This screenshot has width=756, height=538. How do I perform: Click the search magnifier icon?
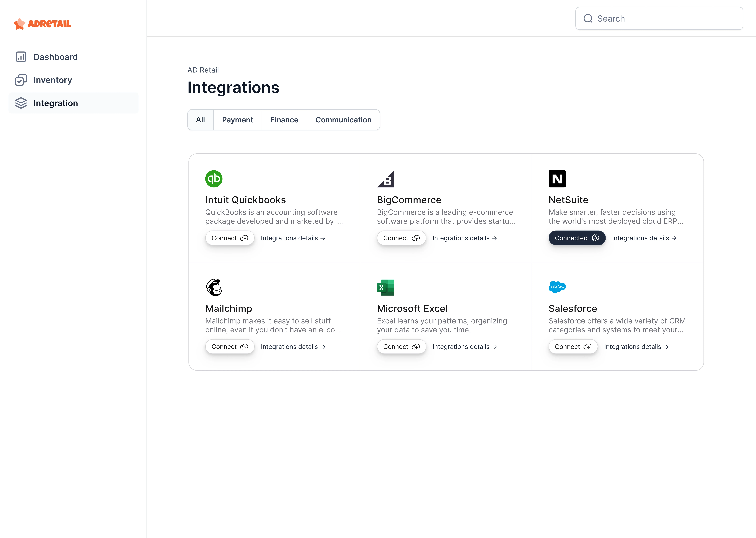point(588,19)
